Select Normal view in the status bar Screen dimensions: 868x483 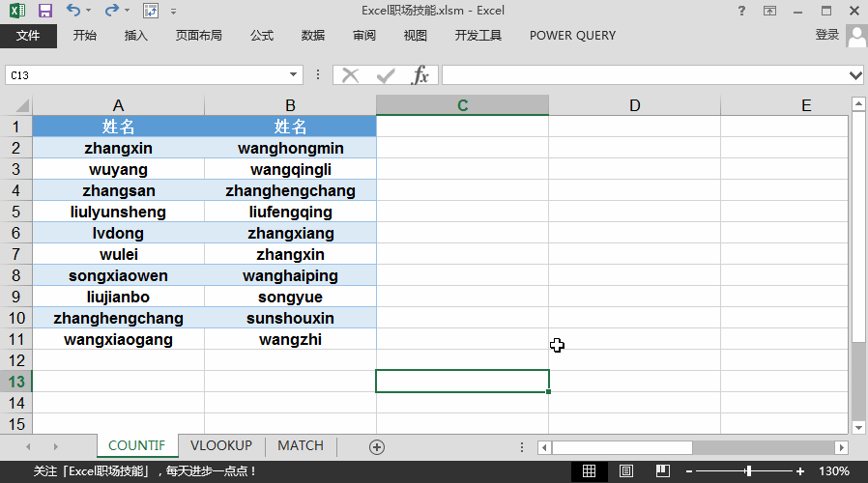coord(589,470)
